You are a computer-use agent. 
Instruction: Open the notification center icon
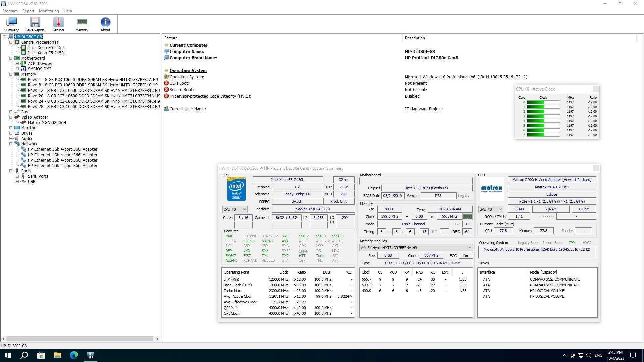[x=633, y=355]
